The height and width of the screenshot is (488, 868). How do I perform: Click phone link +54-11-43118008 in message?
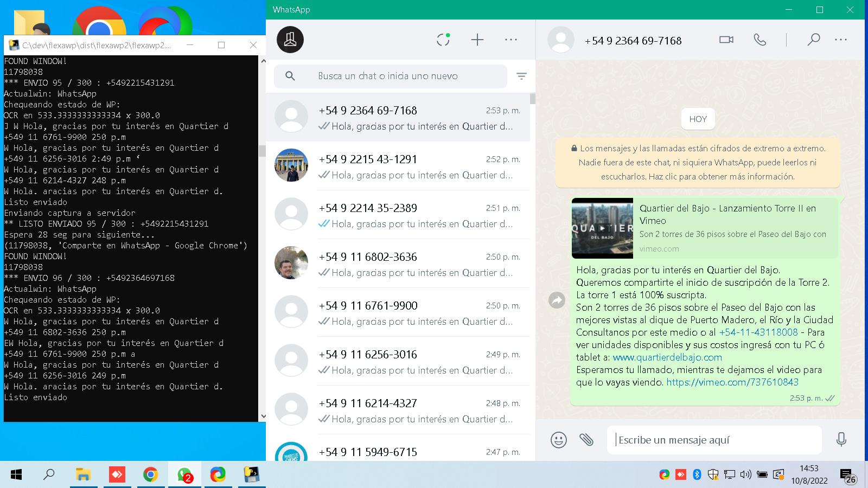pos(758,332)
